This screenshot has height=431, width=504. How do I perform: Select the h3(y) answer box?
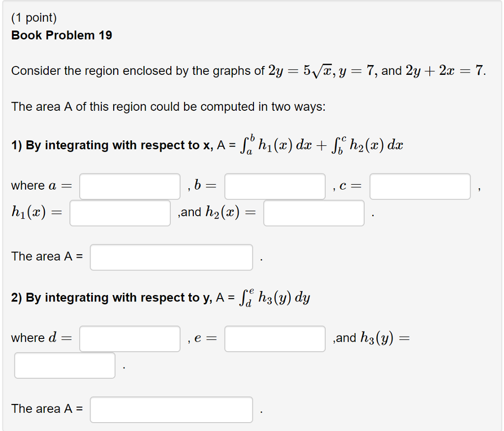click(64, 365)
